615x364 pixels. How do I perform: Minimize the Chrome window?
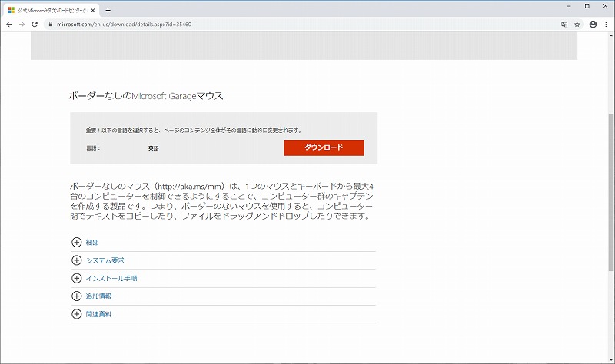[x=569, y=6]
